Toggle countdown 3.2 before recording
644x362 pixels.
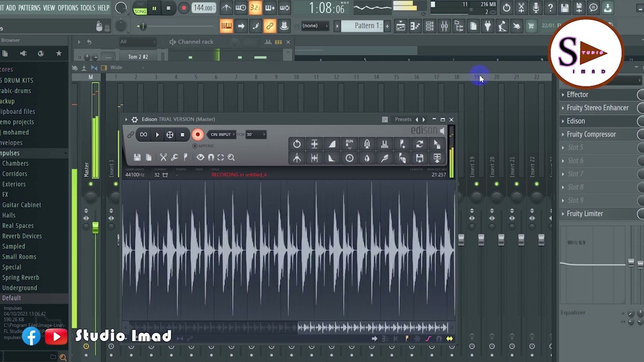(x=256, y=8)
